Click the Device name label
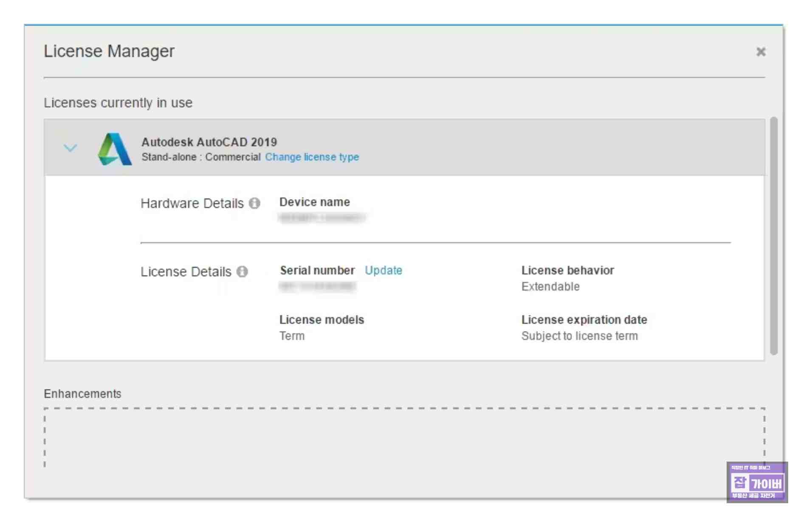812x527 pixels. pos(315,202)
